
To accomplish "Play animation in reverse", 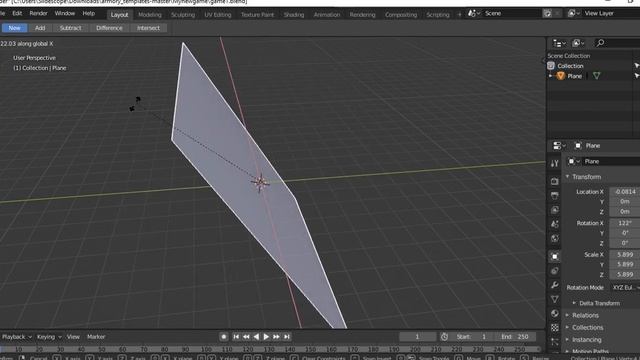I will [256, 337].
